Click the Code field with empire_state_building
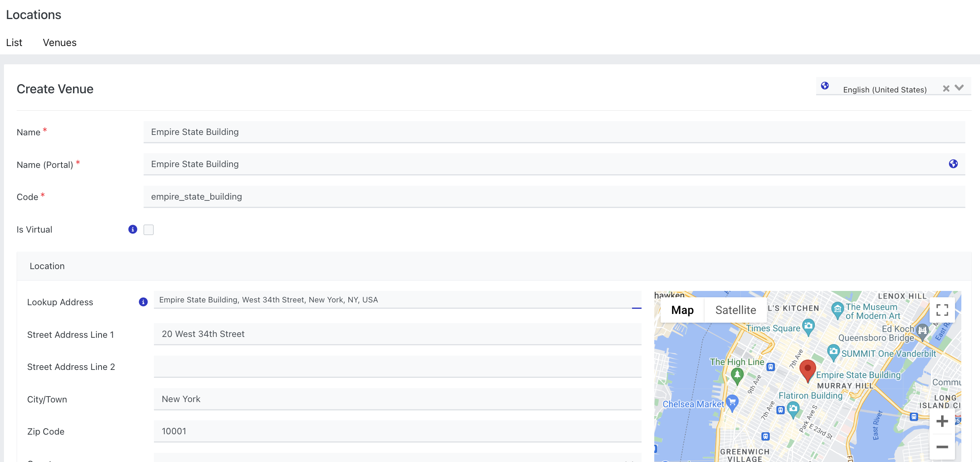The height and width of the screenshot is (462, 980). tap(554, 197)
